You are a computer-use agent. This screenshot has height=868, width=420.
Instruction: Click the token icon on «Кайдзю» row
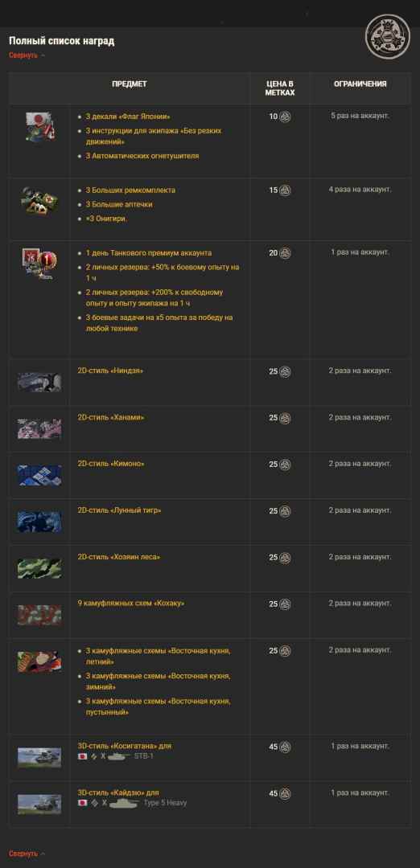(285, 794)
